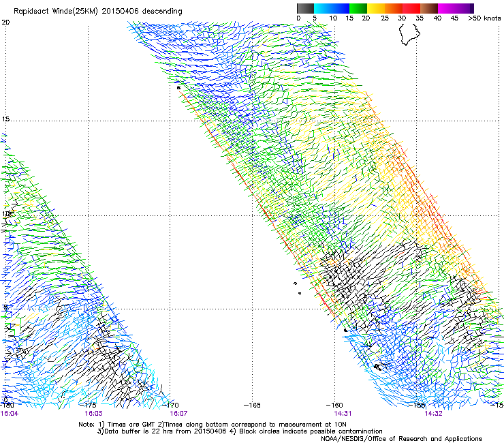Click the 'Data buffer is 22 hrs' footnote line
The height and width of the screenshot is (443, 504).
point(240,431)
